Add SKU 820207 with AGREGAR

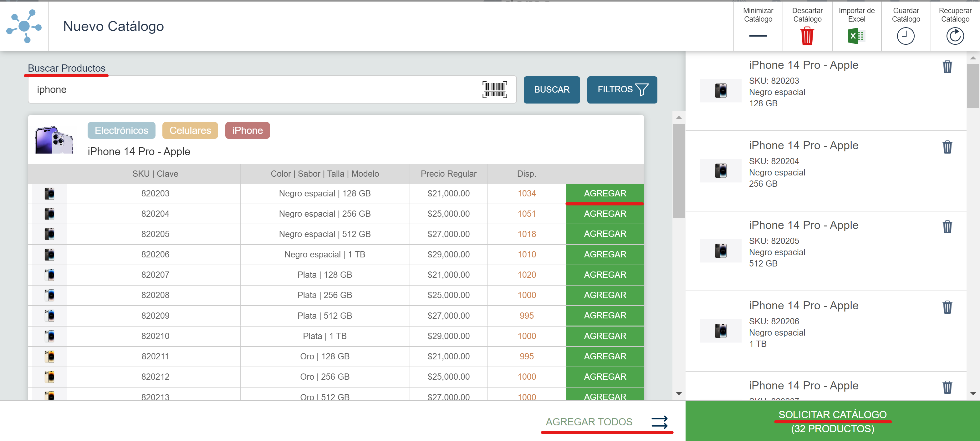(x=605, y=275)
